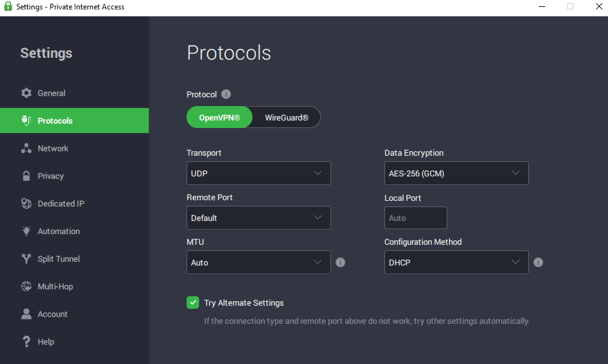The height and width of the screenshot is (364, 608).
Task: Click the Protocols plug icon in sidebar
Action: click(26, 120)
